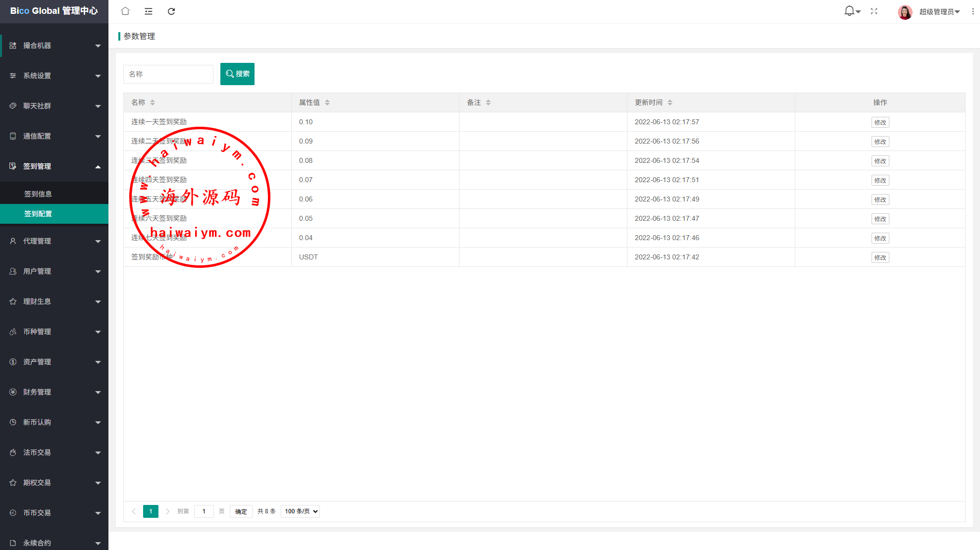Screen dimensions: 980x550
Task: Open the vertical dots menu
Action: click(973, 11)
